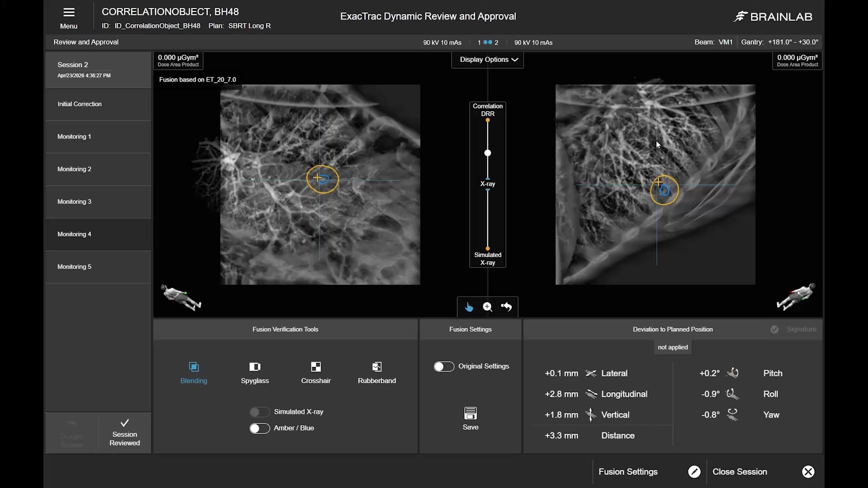Viewport: 868px width, 488px height.
Task: Select Monitoring 3 in the sidebar
Action: [x=98, y=202]
